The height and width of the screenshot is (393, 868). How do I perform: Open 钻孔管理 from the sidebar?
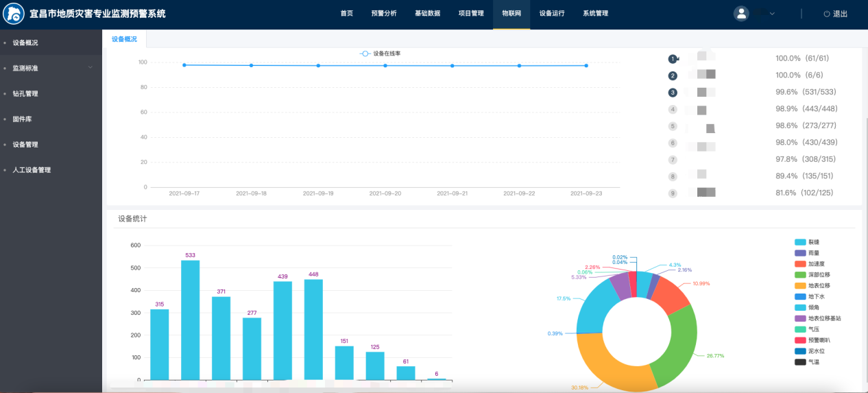click(25, 94)
